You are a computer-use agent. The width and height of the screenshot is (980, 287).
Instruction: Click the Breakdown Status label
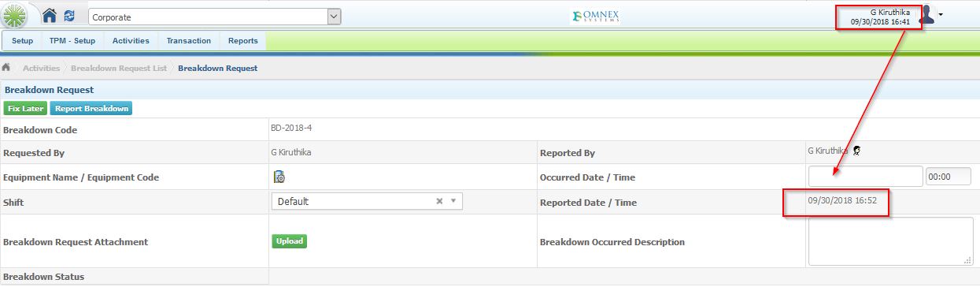click(44, 277)
